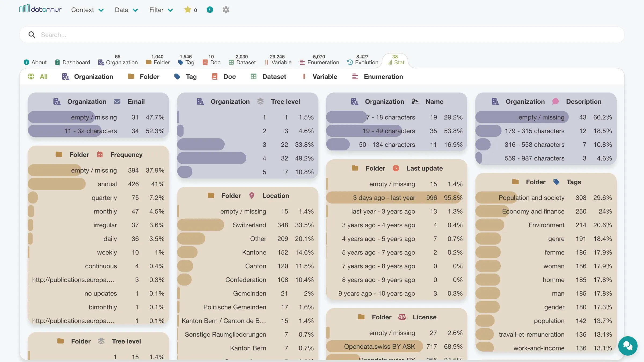Viewport: 644px width, 362px height.
Task: Switch to the Tag tab with 1,546 items
Action: click(x=186, y=60)
